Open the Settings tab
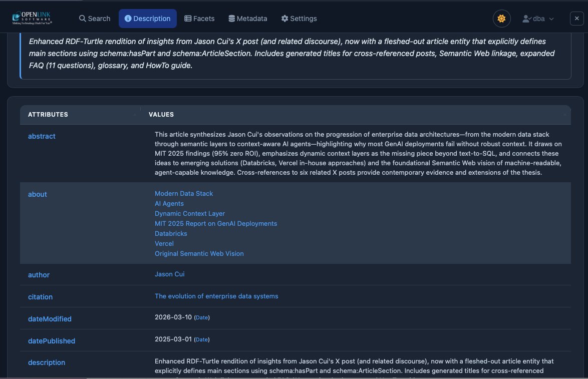The height and width of the screenshot is (379, 588). tap(299, 19)
